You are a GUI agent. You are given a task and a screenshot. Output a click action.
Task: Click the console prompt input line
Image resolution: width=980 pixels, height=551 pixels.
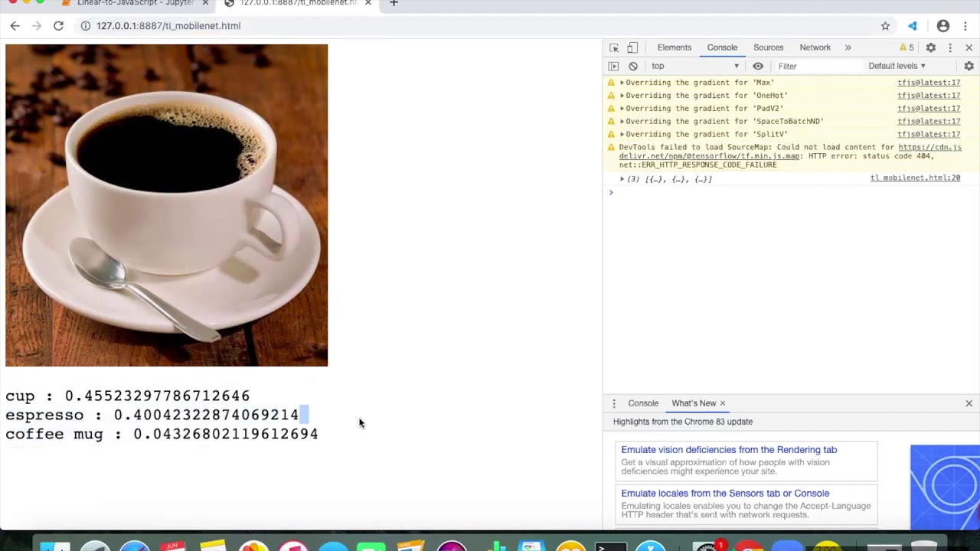click(792, 193)
